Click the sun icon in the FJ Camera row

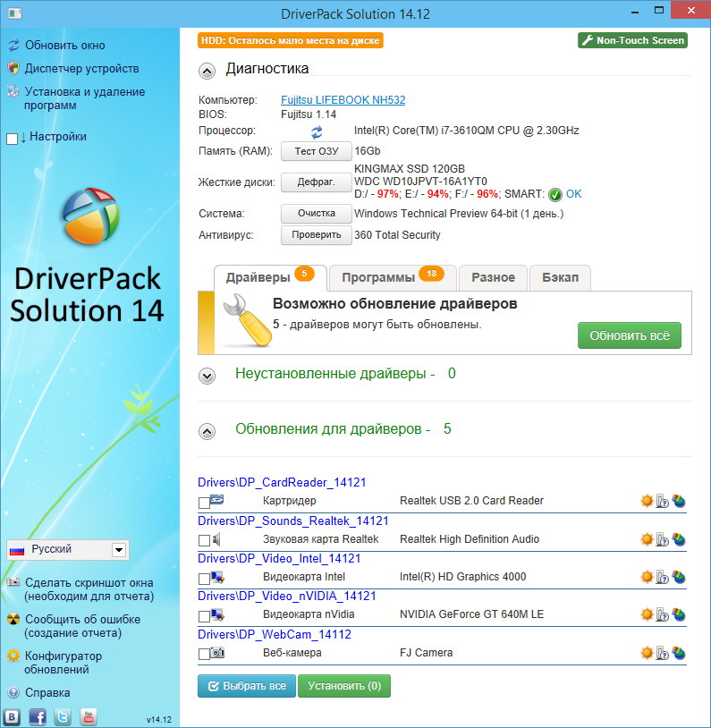tap(647, 653)
